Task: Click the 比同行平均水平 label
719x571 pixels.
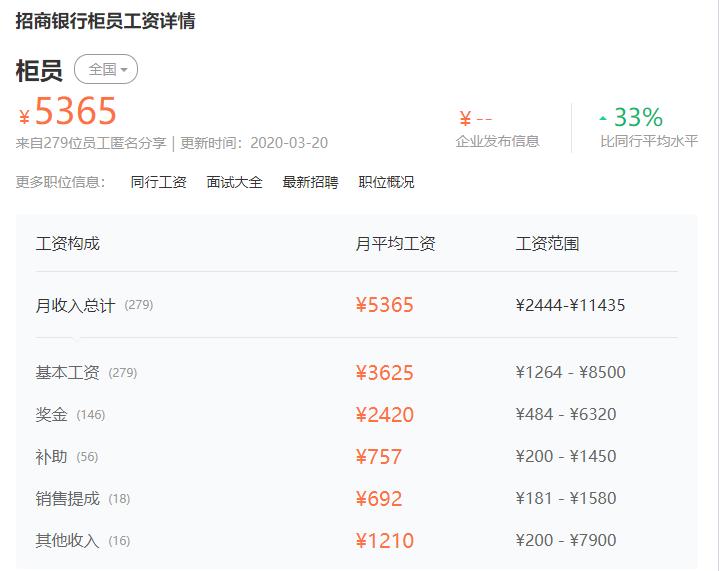Action: point(649,141)
